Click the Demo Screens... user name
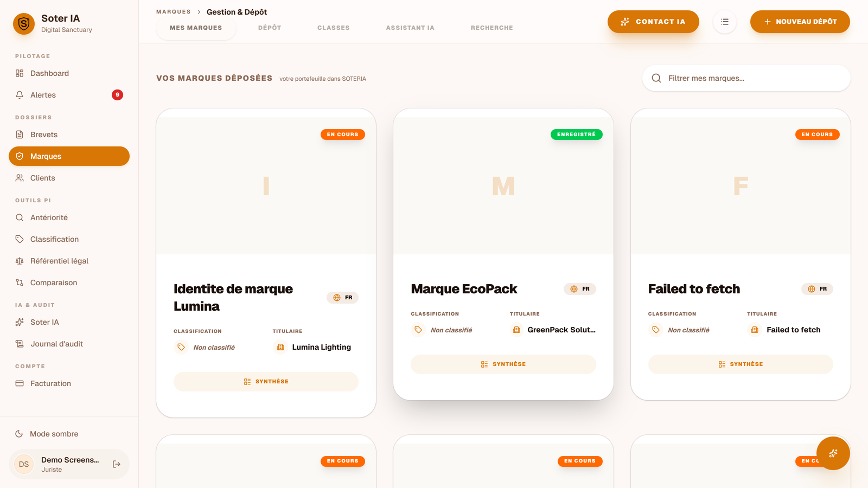 [x=70, y=460]
